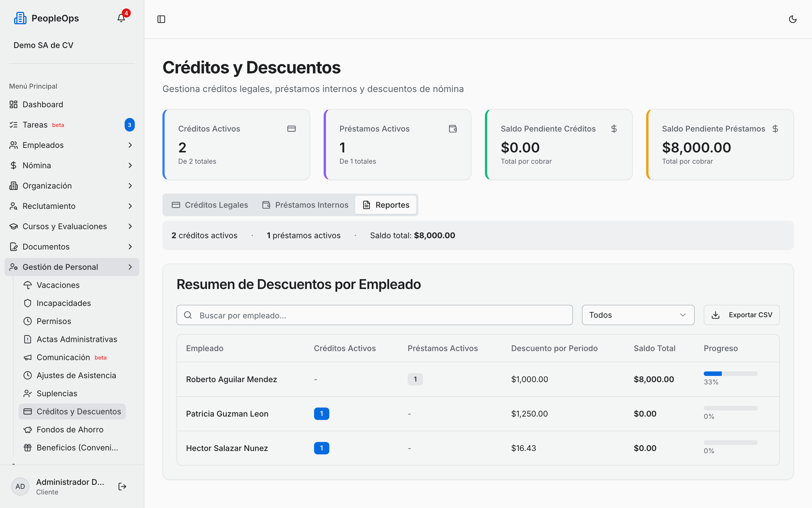Image resolution: width=812 pixels, height=508 pixels.
Task: Open the Tareas beta menu item
Action: coord(72,125)
